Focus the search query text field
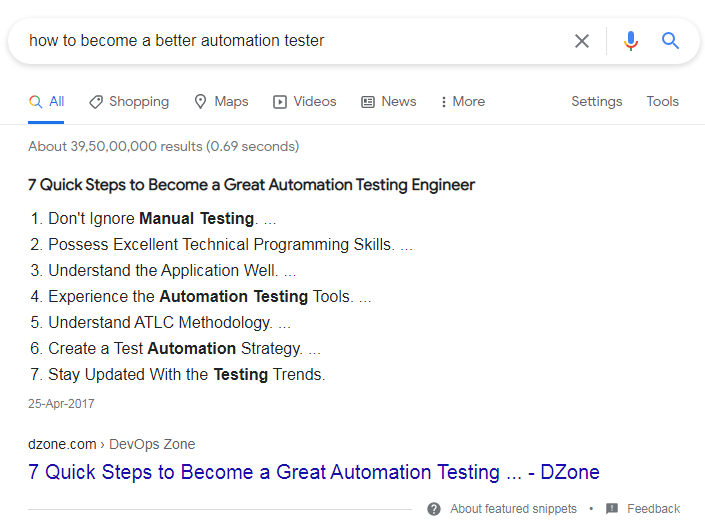Viewport: 705px width, 527px height. pyautogui.click(x=290, y=41)
